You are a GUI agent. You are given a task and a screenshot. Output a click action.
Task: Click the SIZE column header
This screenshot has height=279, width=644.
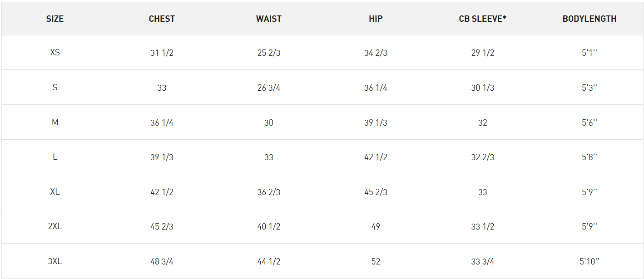coord(55,19)
